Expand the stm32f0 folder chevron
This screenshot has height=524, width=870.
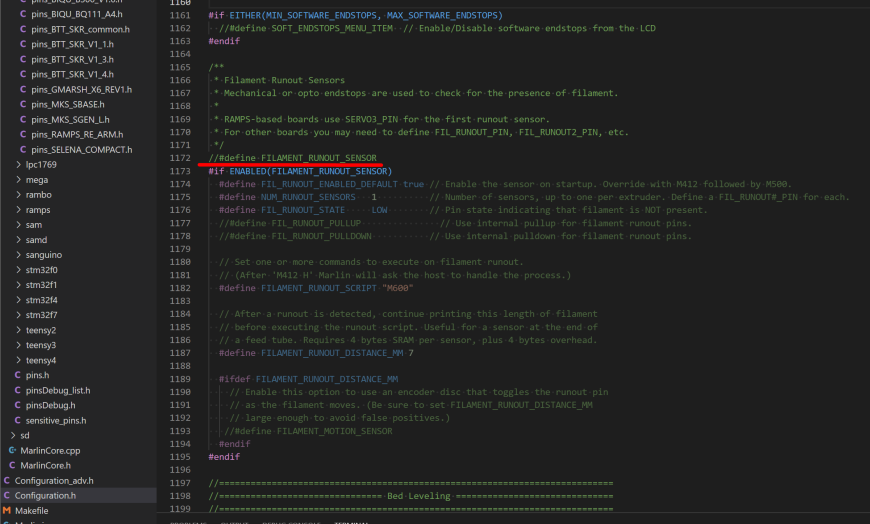coord(18,270)
